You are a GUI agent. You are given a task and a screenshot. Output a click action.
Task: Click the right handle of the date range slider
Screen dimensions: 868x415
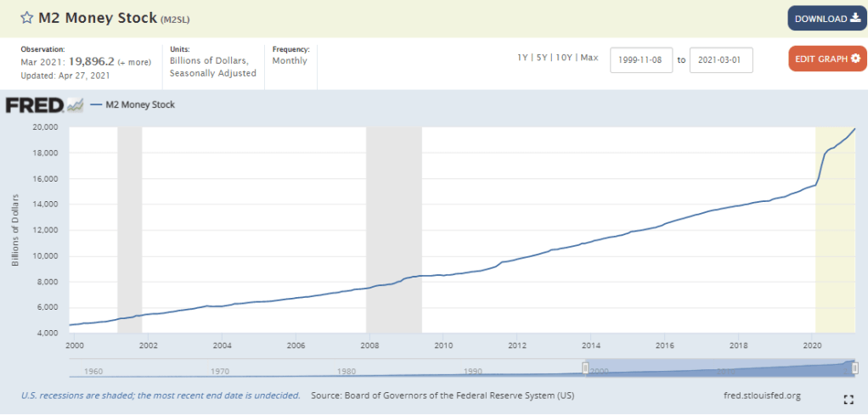point(854,367)
